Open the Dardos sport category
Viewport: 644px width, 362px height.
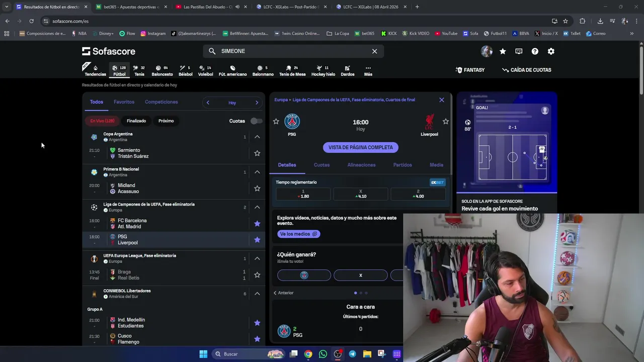pos(347,70)
